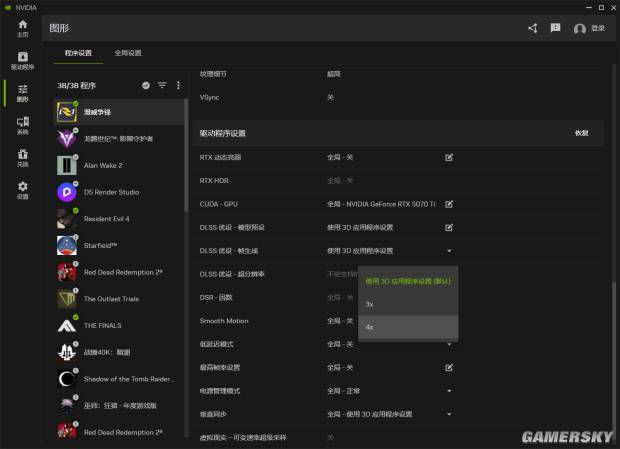This screenshot has height=449, width=620.
Task: Switch to the 全局设置 tab
Action: click(128, 53)
